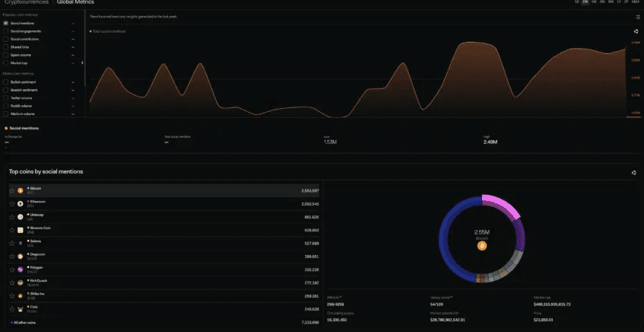Click the RichQuack coin logo

(x=21, y=283)
